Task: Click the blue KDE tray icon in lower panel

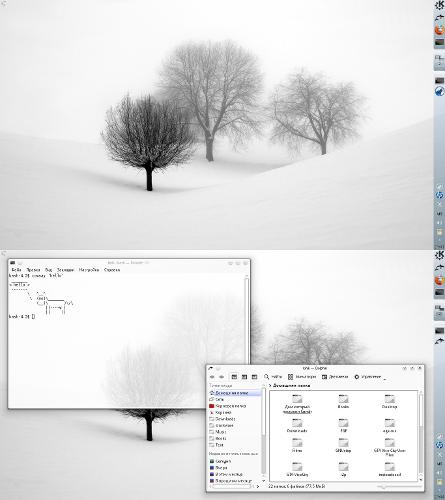Action: [x=439, y=445]
